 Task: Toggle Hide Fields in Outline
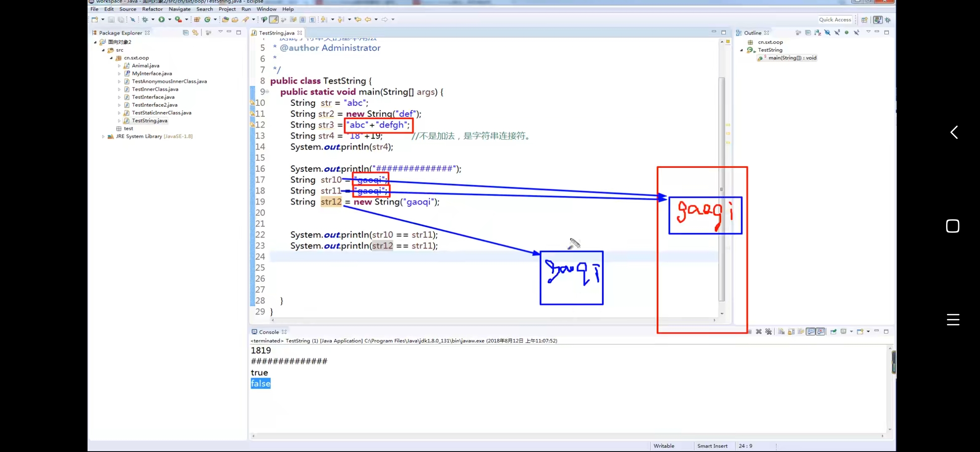(x=827, y=32)
